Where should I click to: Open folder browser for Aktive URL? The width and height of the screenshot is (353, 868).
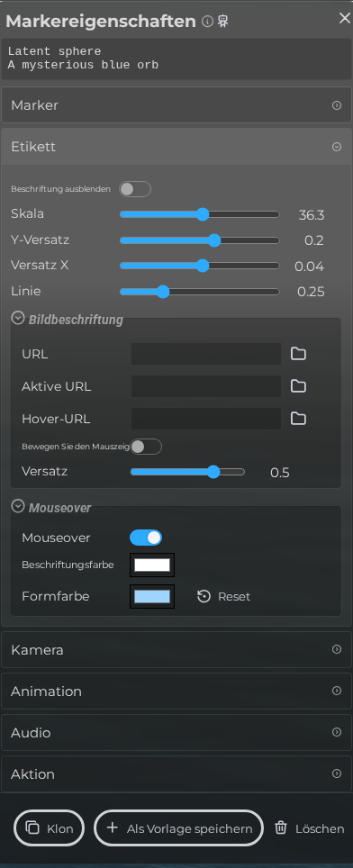(x=298, y=386)
